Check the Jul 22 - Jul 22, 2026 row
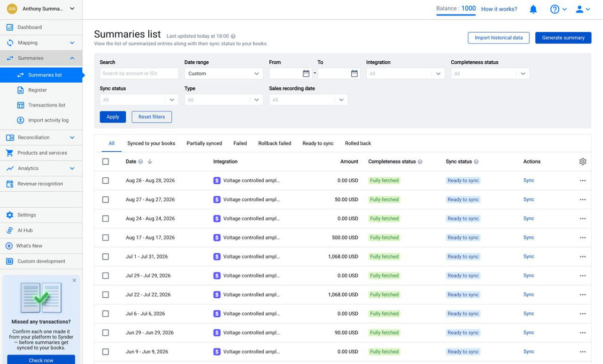Screen dimensions: 603x364 pyautogui.click(x=106, y=295)
